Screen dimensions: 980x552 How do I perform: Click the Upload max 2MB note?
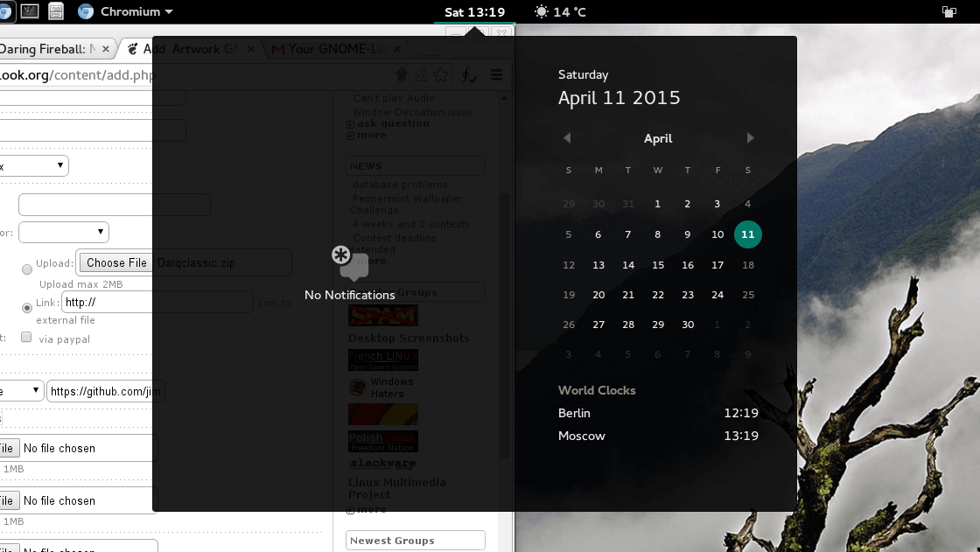[81, 284]
